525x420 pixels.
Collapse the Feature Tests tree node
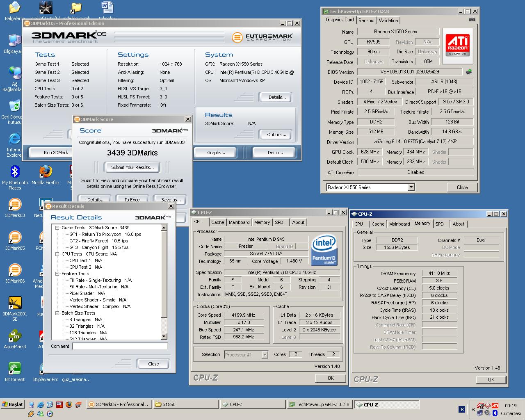[x=57, y=274]
